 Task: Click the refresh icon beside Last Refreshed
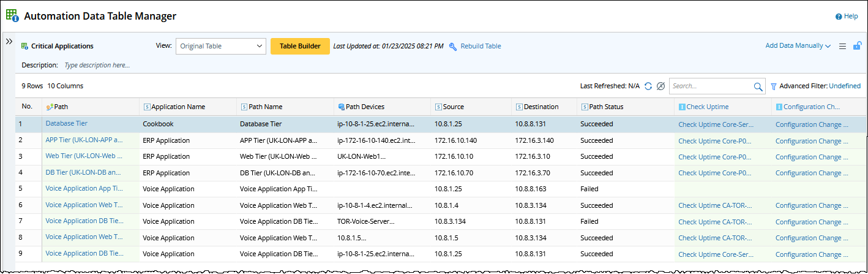[648, 86]
